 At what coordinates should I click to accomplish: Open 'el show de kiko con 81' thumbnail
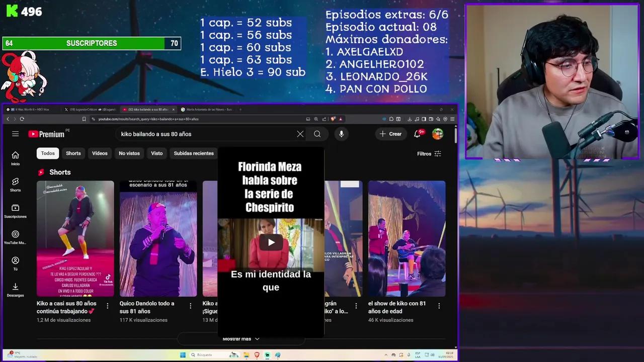click(x=407, y=239)
